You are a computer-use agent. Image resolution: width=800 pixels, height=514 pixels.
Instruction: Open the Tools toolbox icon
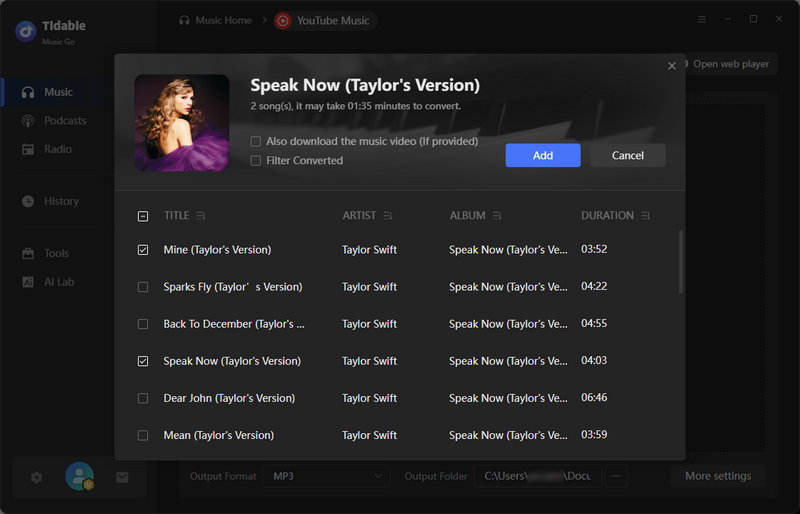(x=28, y=253)
